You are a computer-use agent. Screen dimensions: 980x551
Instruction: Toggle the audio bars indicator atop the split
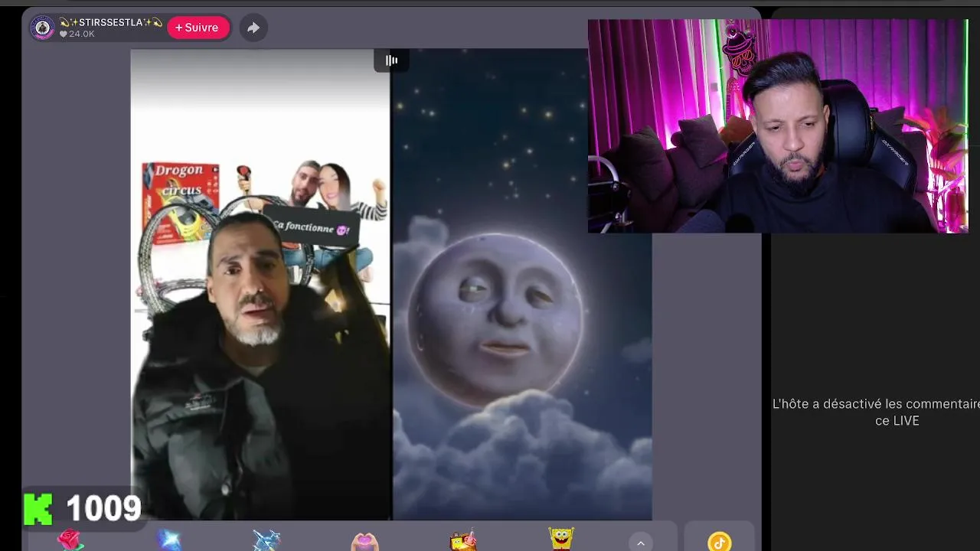(391, 60)
